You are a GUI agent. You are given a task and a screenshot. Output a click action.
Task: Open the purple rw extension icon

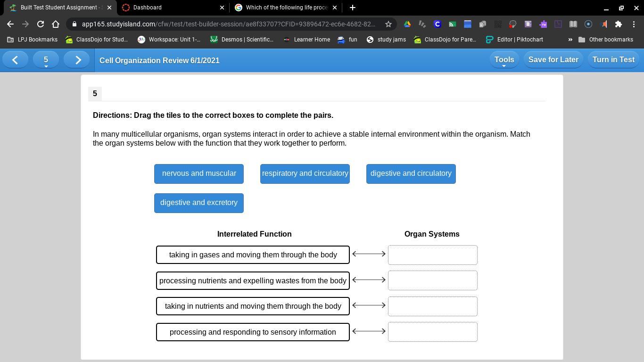point(543,24)
